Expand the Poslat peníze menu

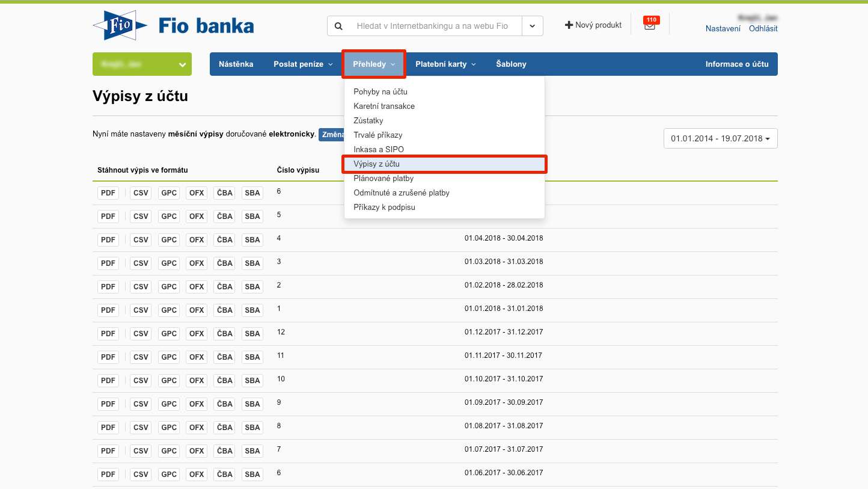(303, 64)
